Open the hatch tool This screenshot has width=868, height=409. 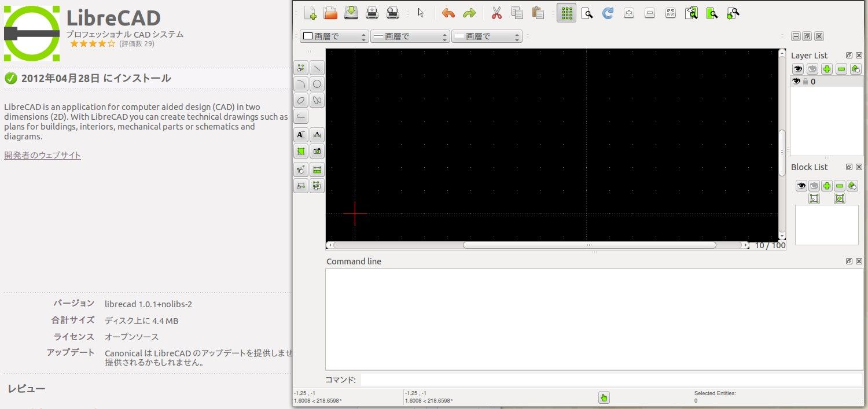point(301,152)
